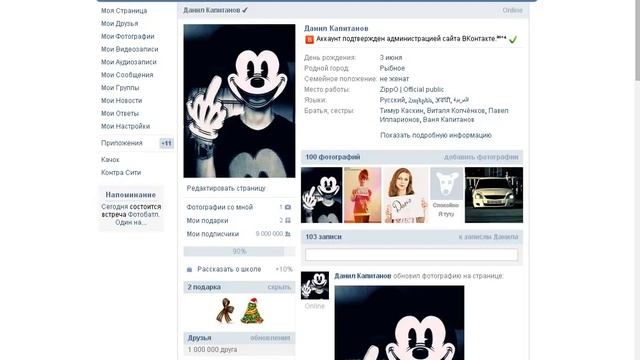This screenshot has height=360, width=640.
Task: Open sibling Ваня Капитанов profile
Action: [449, 120]
